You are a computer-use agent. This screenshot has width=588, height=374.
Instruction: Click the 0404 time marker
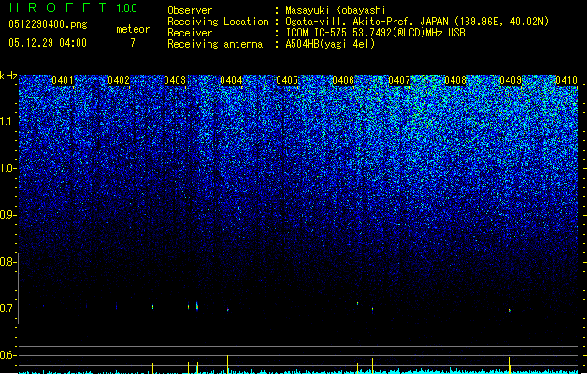[231, 80]
